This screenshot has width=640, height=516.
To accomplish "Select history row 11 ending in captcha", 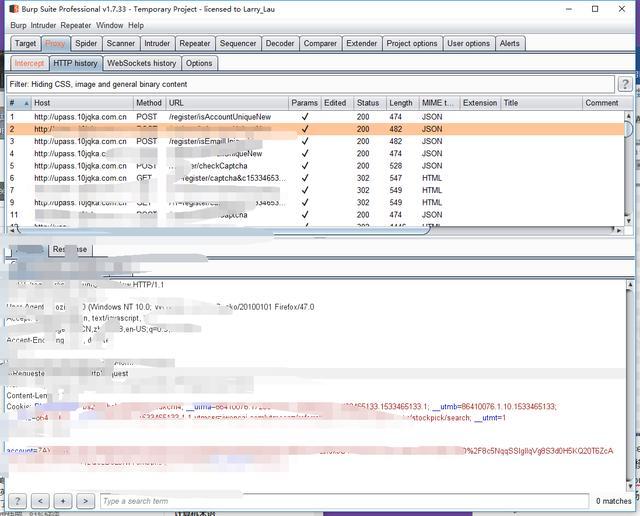I will [x=315, y=215].
